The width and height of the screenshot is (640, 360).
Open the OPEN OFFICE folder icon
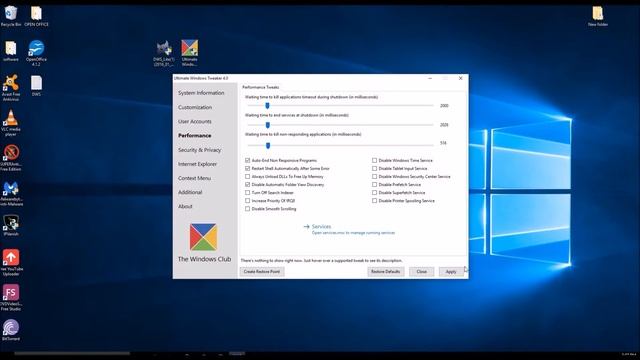[36, 16]
